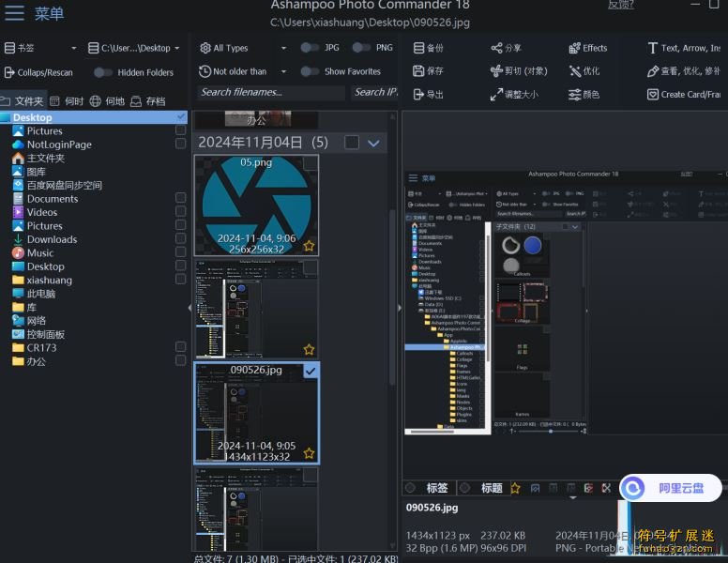Select 此电脑 (This PC) tree item
The width and height of the screenshot is (728, 563).
[35, 294]
